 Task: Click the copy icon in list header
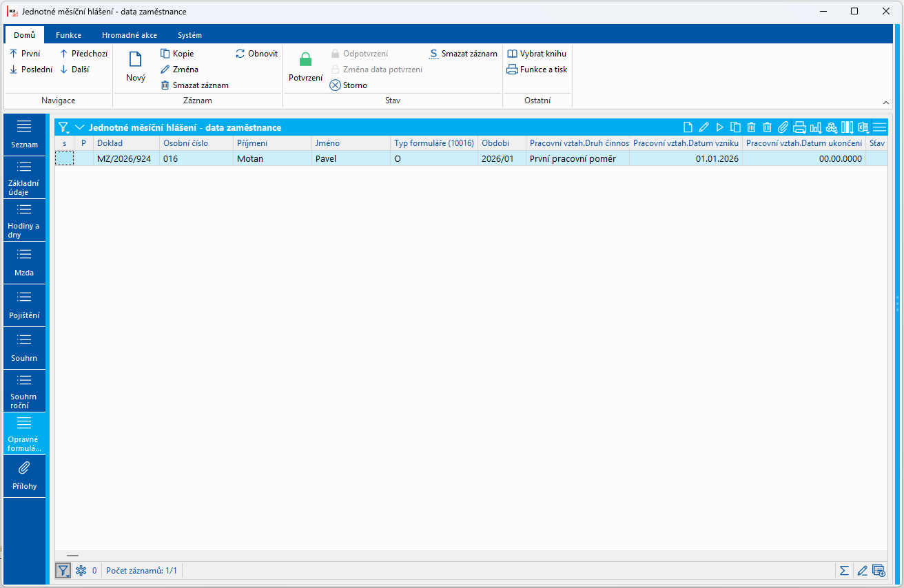pyautogui.click(x=735, y=127)
